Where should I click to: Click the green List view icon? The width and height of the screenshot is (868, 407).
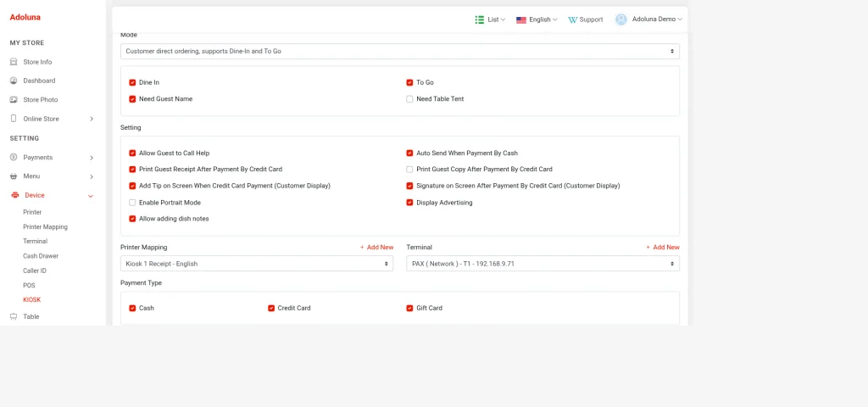(x=480, y=20)
